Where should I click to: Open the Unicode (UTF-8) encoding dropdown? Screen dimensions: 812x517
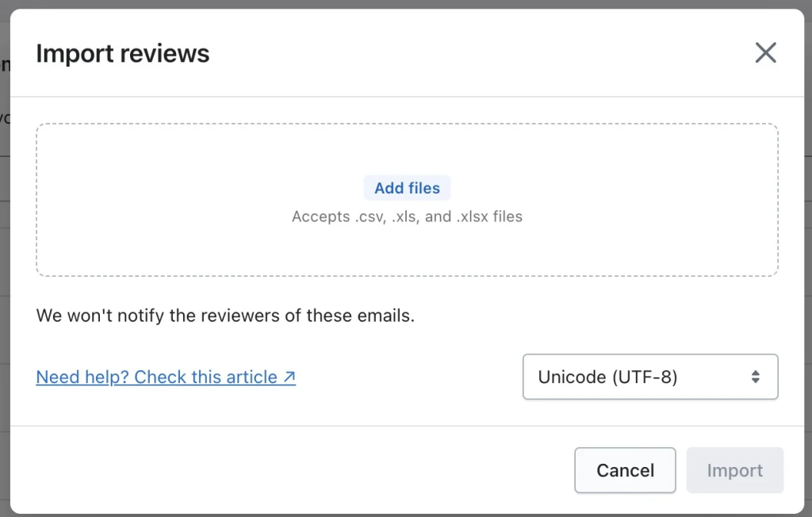pos(650,377)
